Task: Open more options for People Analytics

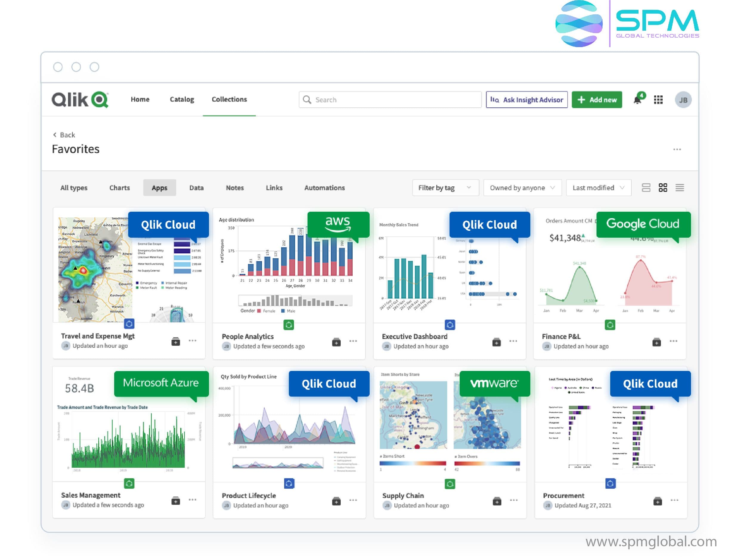Action: [x=353, y=341]
